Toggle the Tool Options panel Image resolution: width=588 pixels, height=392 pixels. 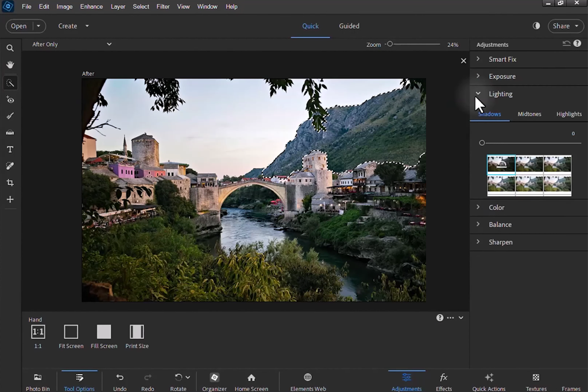pos(79,382)
